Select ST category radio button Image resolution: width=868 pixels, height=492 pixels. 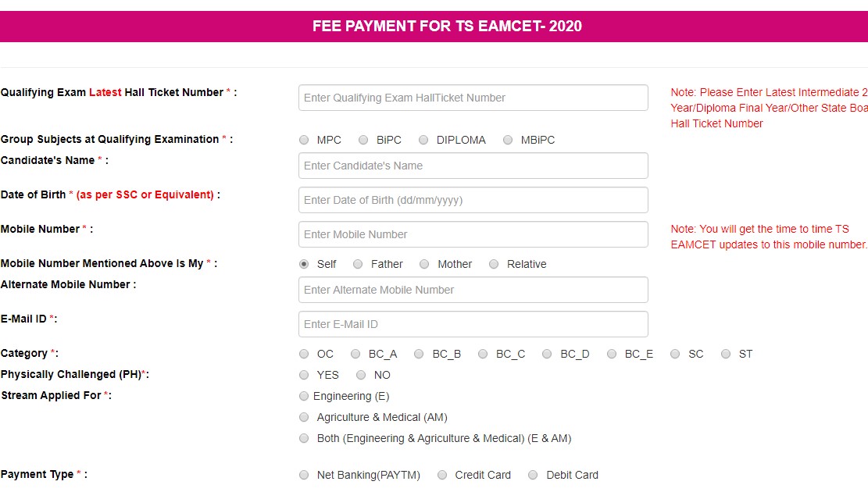tap(726, 355)
